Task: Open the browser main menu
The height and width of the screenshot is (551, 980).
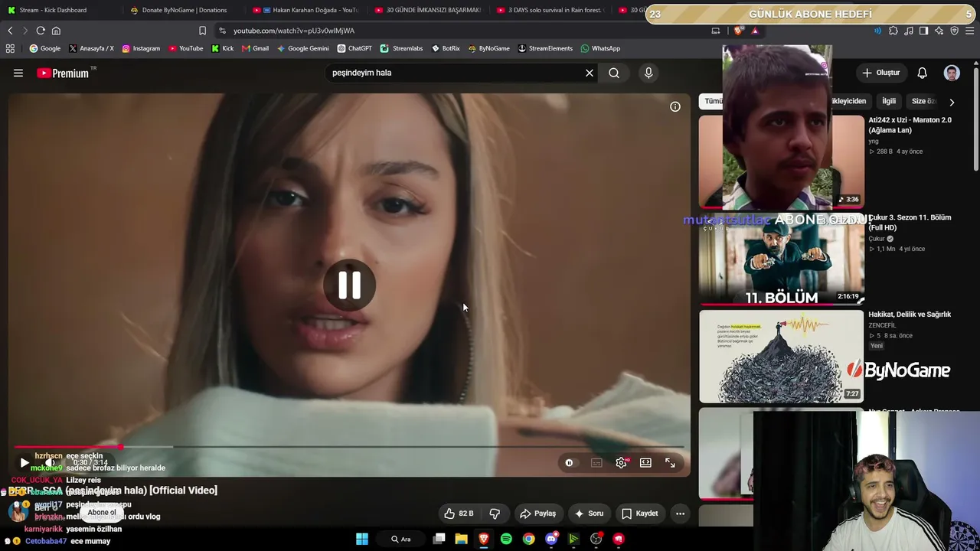Action: 970,31
